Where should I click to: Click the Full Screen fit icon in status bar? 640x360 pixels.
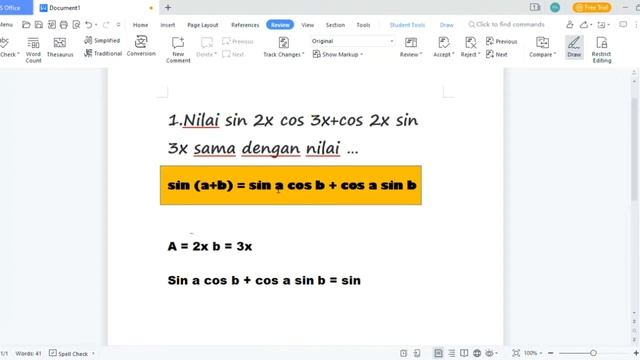pos(516,353)
